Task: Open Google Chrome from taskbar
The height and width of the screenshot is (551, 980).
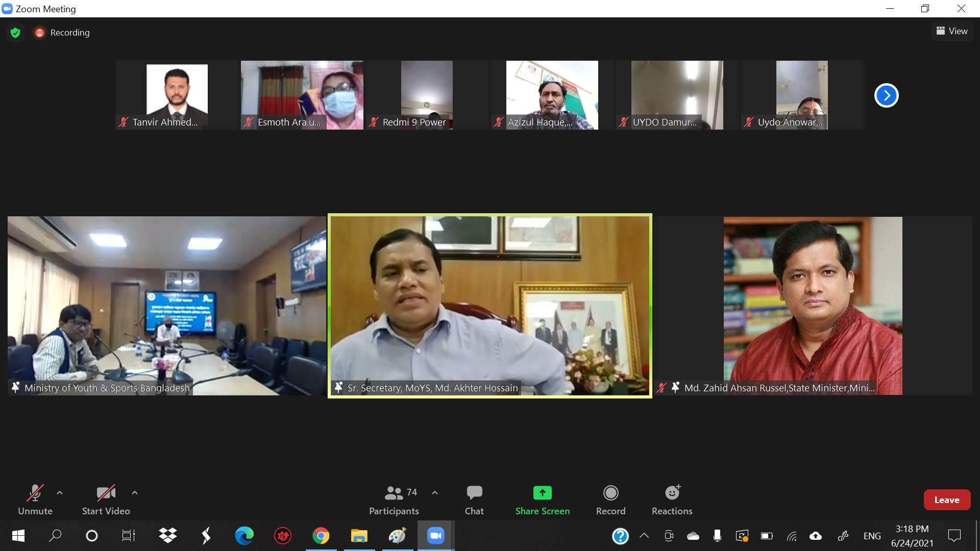Action: [321, 536]
